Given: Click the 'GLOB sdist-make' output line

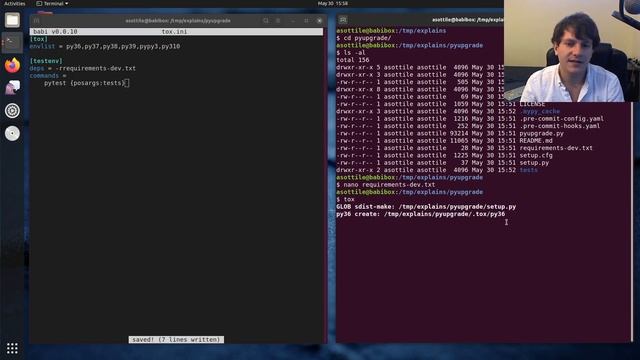Looking at the screenshot, I should coord(426,207).
